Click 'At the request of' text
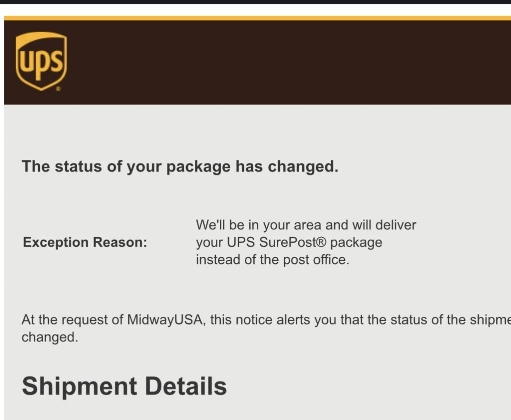Image resolution: width=511 pixels, height=420 pixels. coord(72,319)
